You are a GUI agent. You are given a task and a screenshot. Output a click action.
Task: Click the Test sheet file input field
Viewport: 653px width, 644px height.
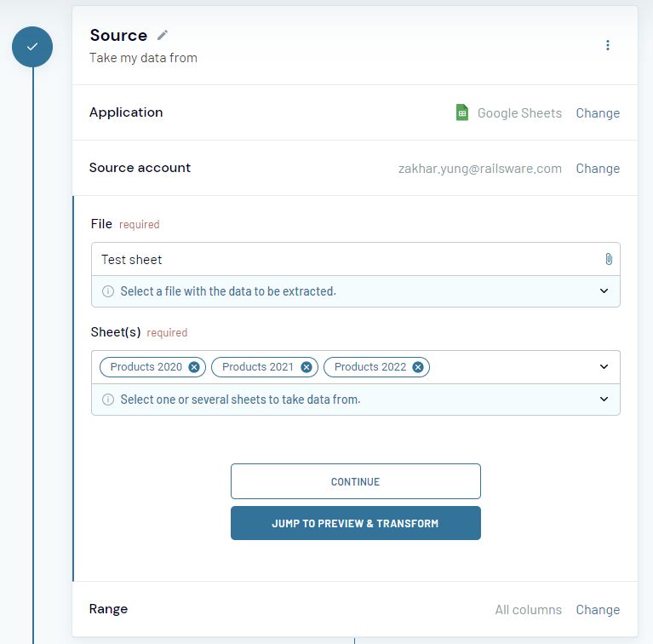pyautogui.click(x=356, y=259)
